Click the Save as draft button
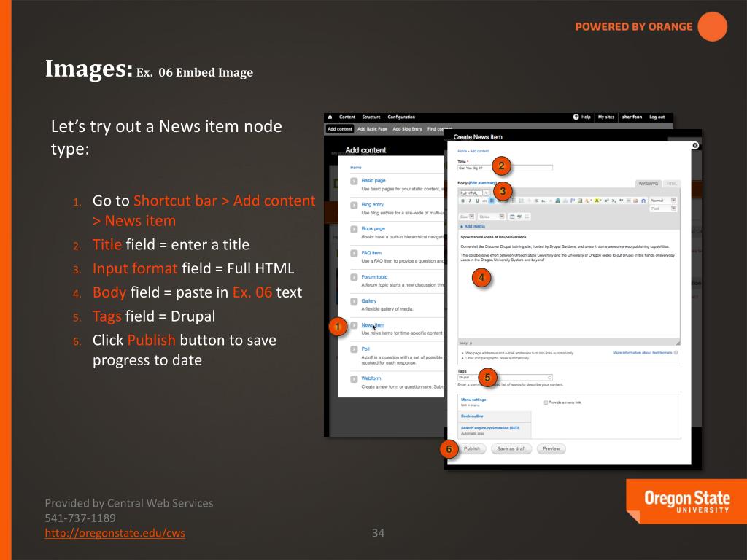 click(x=511, y=448)
